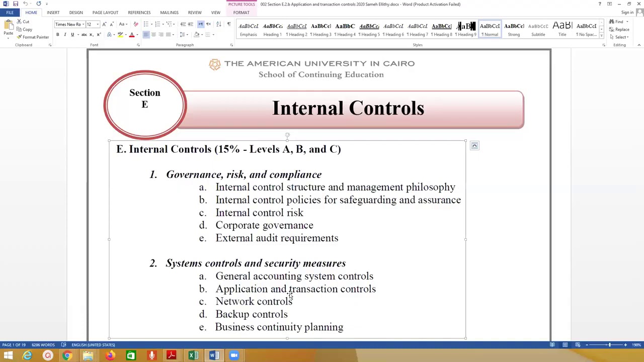Open the font name dropdown

point(83,24)
